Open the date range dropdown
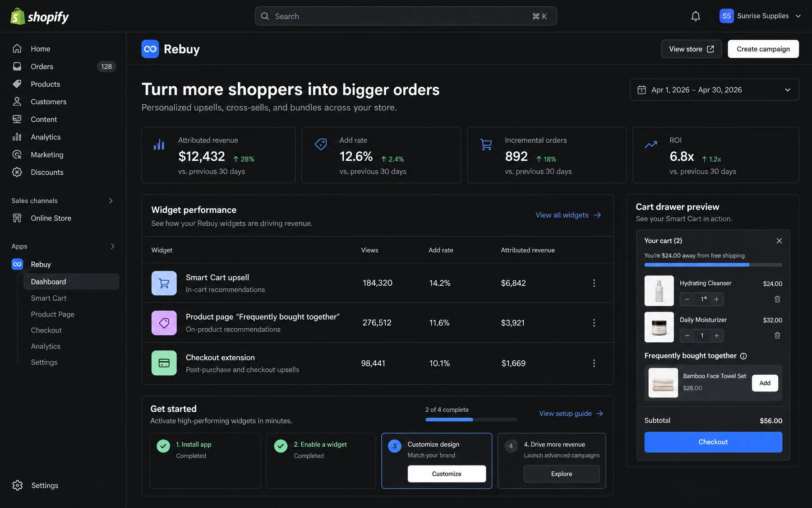812x508 pixels. [x=714, y=90]
